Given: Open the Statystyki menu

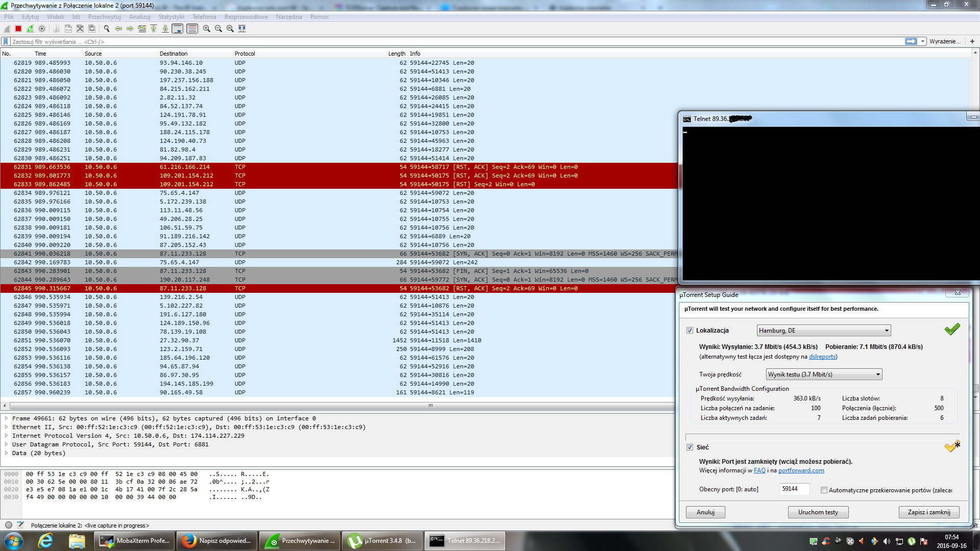Looking at the screenshot, I should (x=171, y=17).
